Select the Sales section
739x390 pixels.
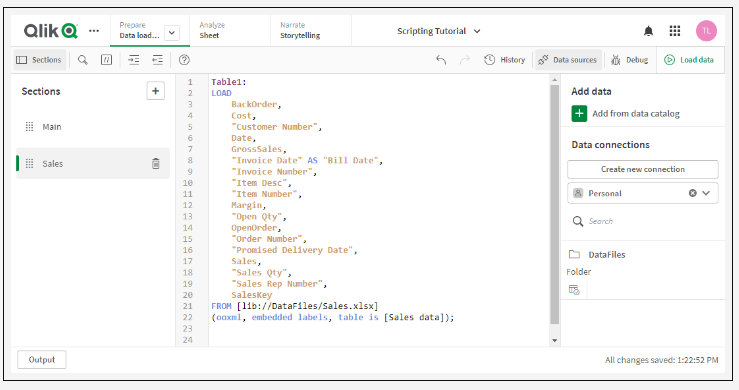[x=93, y=163]
